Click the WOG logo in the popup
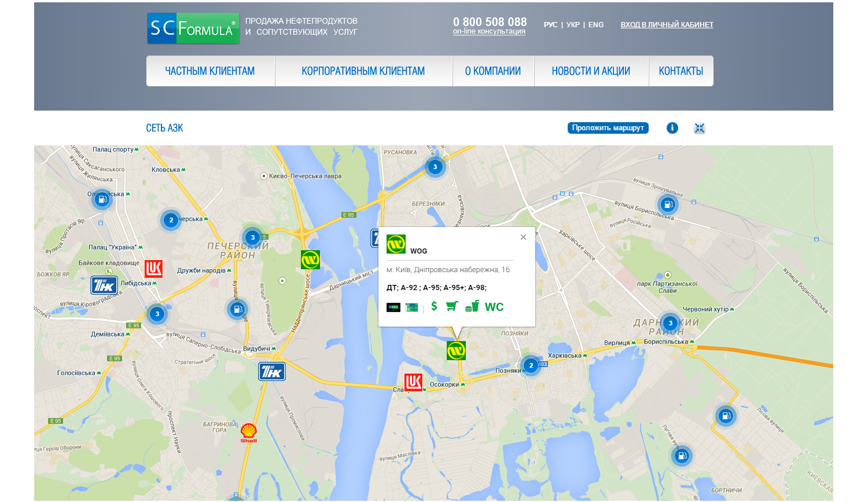Screen dimensions: 868x502 [396, 244]
